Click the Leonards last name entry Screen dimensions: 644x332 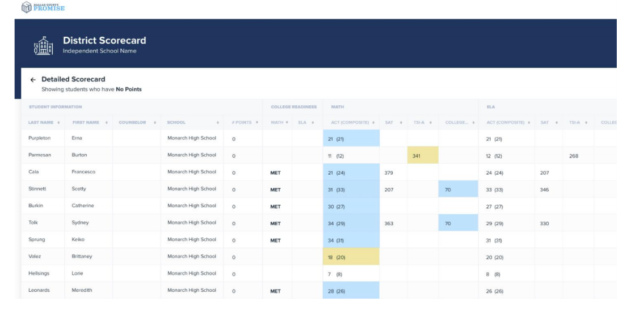pyautogui.click(x=39, y=290)
